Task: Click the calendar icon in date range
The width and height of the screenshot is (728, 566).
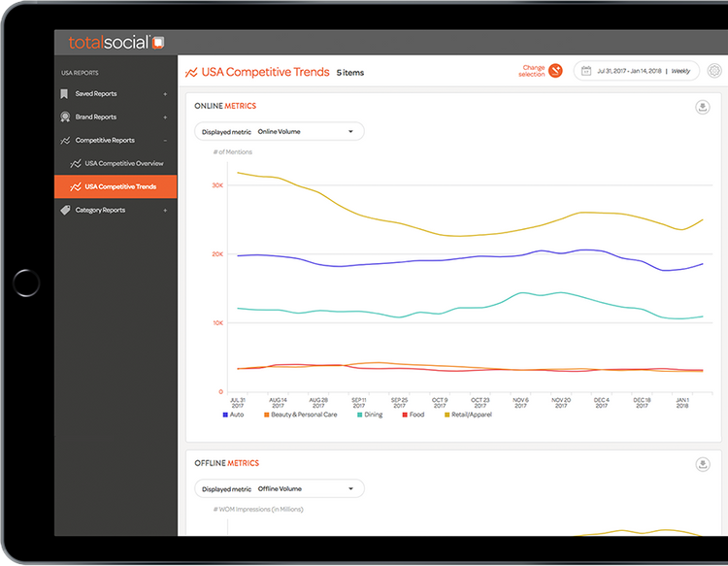Action: click(x=586, y=71)
